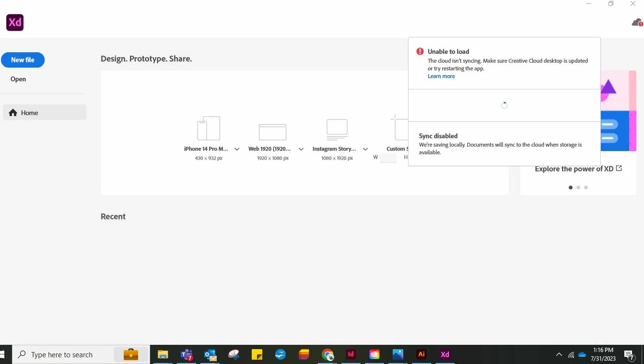
Task: Open the OneDrive tray icon
Action: (x=582, y=355)
